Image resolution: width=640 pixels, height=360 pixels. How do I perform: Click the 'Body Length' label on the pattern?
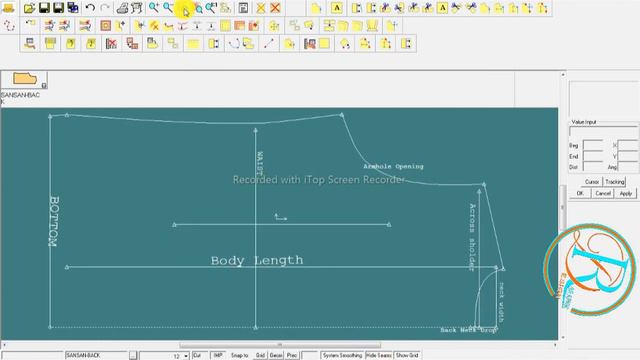pos(257,260)
